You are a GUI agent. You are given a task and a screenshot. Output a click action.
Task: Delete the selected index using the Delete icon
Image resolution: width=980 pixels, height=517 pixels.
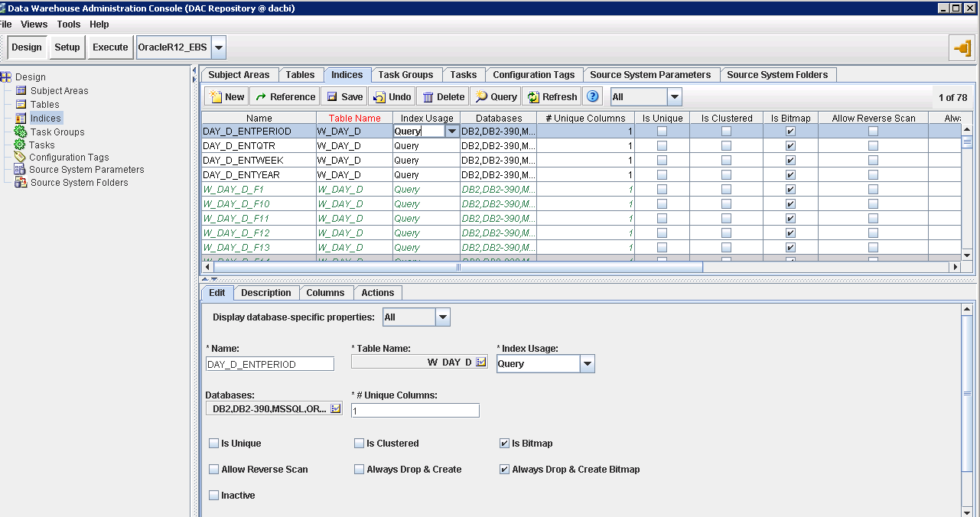pyautogui.click(x=443, y=96)
